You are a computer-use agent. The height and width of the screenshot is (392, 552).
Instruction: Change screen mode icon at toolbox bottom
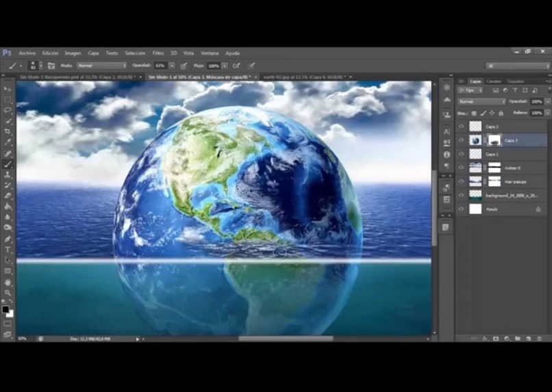click(x=8, y=334)
